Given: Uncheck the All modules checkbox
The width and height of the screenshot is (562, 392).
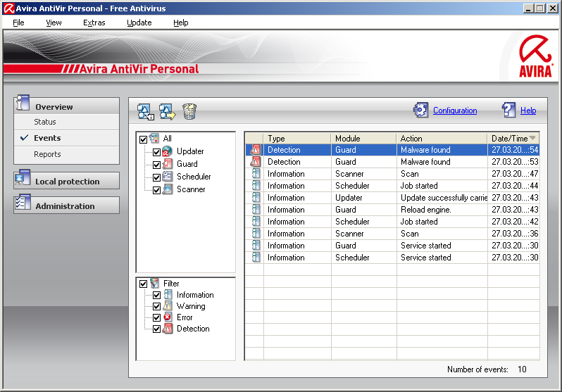Looking at the screenshot, I should tap(143, 139).
